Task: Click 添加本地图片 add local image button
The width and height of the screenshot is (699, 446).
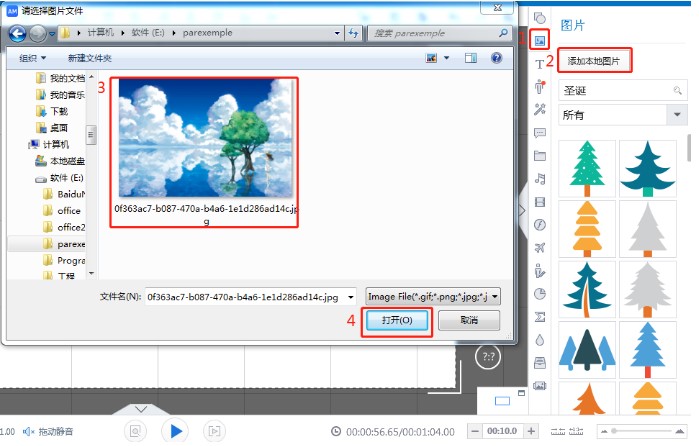Action: tap(594, 61)
